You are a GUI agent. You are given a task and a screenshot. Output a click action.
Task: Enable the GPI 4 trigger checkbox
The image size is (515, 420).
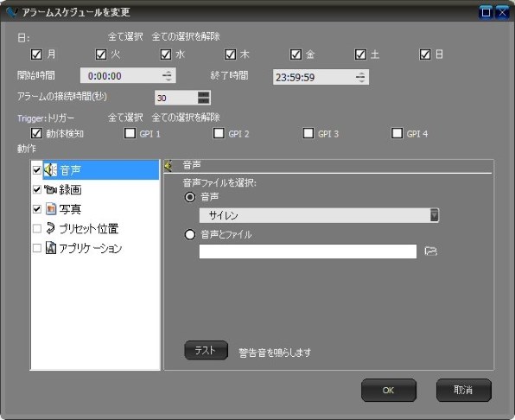(x=397, y=133)
